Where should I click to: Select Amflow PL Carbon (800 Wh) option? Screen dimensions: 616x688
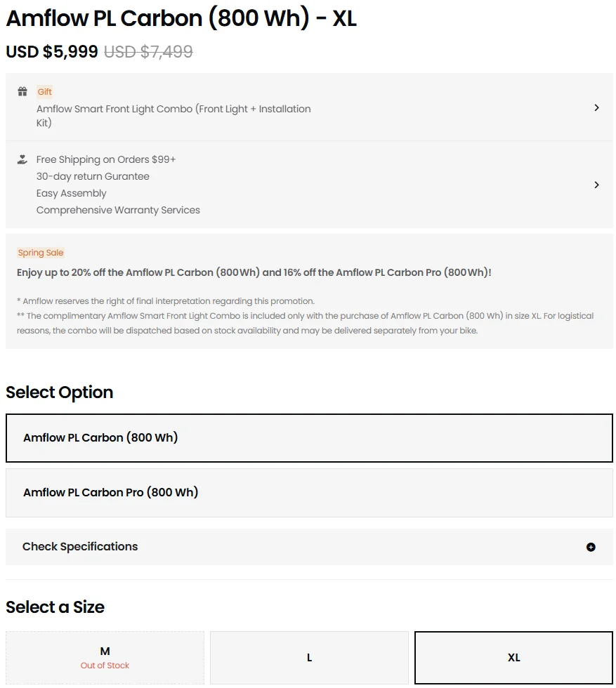pos(309,438)
